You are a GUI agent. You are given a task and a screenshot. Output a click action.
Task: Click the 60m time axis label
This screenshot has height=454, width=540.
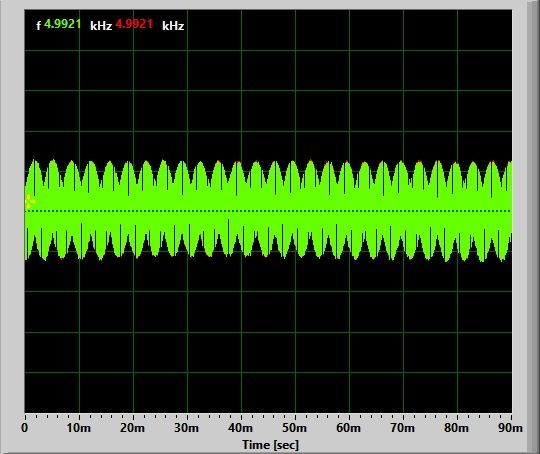pos(349,428)
